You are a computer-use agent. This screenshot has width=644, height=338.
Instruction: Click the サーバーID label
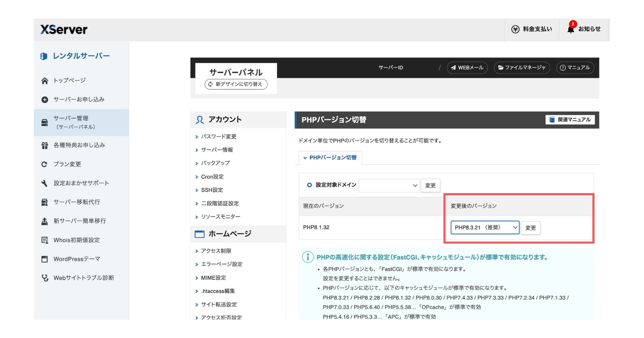pyautogui.click(x=391, y=68)
